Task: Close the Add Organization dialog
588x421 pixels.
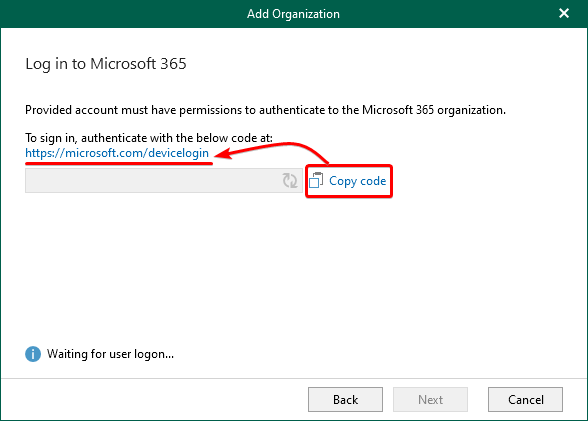Action: point(564,13)
